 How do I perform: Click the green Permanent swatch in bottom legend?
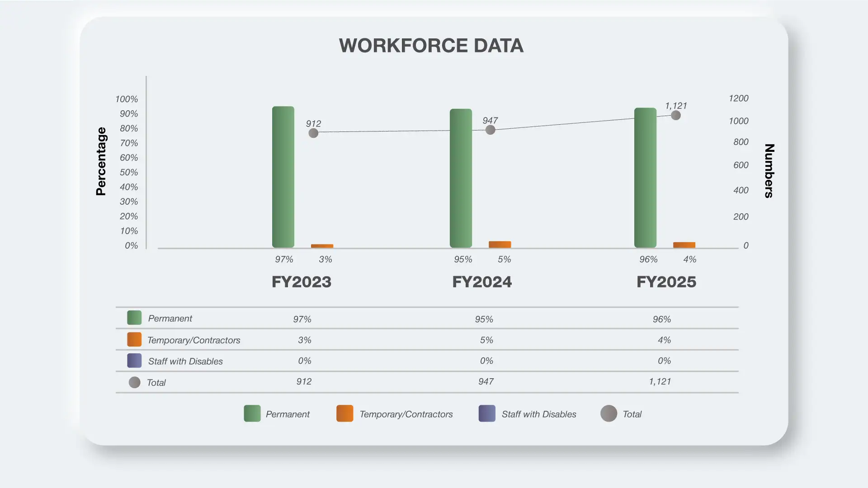[x=252, y=413]
